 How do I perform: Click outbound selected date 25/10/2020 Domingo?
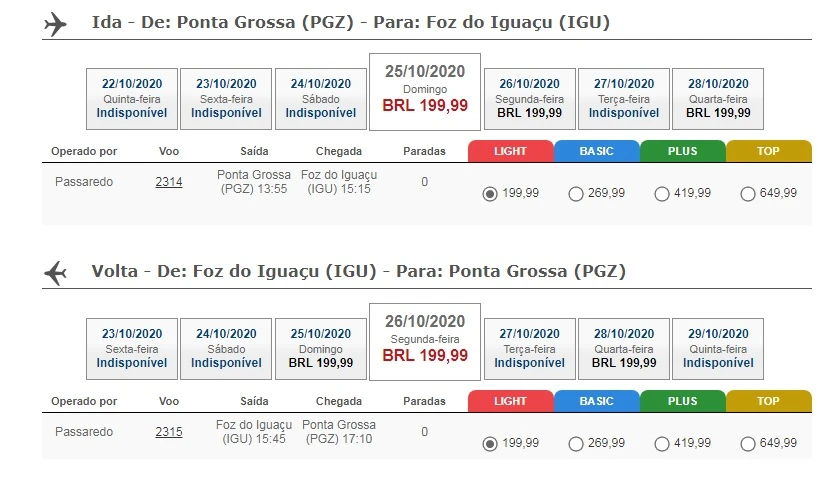click(x=424, y=89)
